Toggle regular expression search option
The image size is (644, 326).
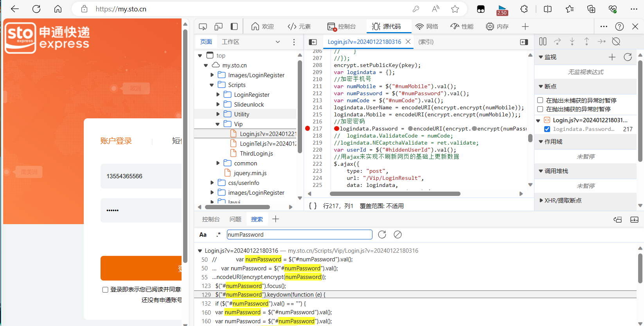pos(218,234)
